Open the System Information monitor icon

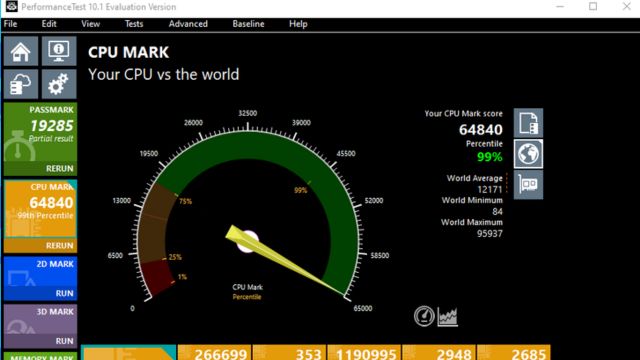click(x=59, y=51)
